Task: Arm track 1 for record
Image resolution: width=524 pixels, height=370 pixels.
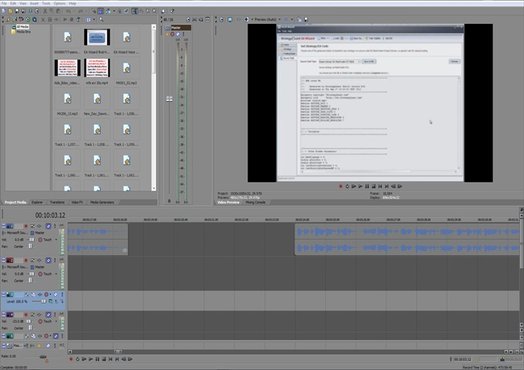Action: 26,226
